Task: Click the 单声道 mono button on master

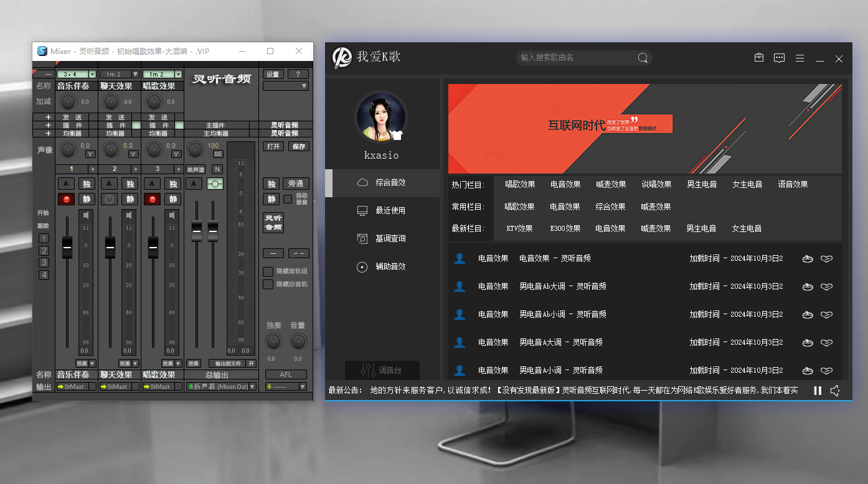Action: coord(196,169)
